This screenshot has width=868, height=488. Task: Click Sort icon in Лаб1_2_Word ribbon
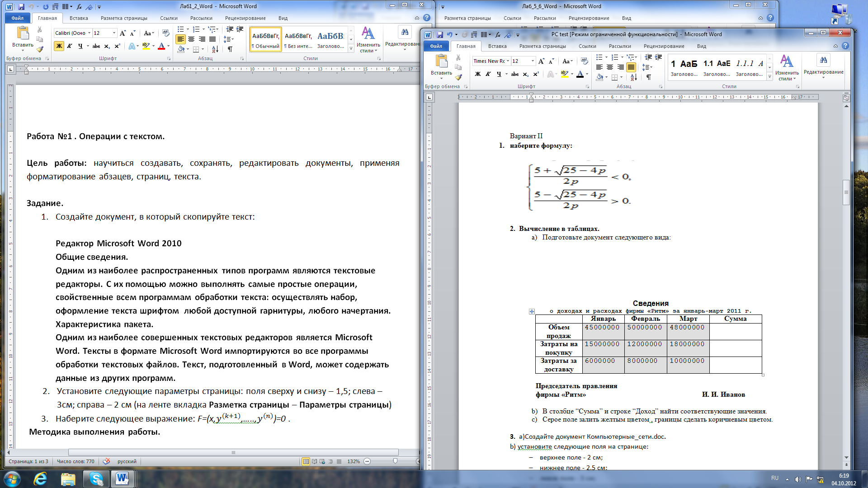215,49
